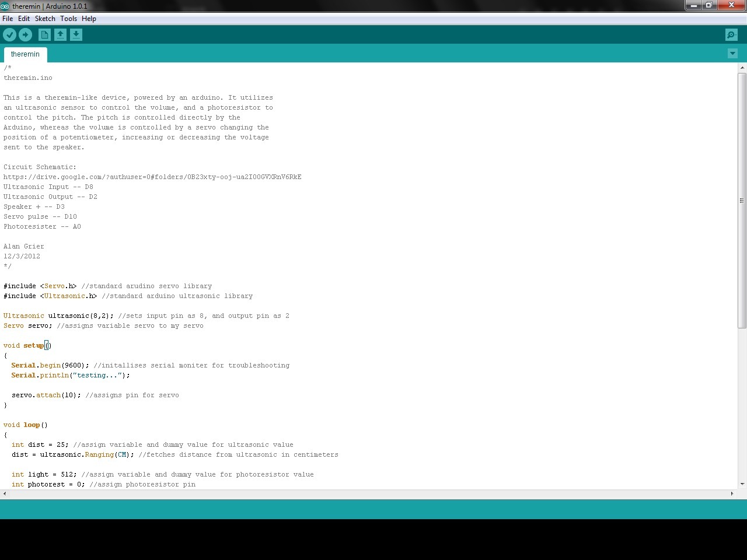Click the 'theremin.ino' comment line
The width and height of the screenshot is (747, 560).
coord(28,78)
